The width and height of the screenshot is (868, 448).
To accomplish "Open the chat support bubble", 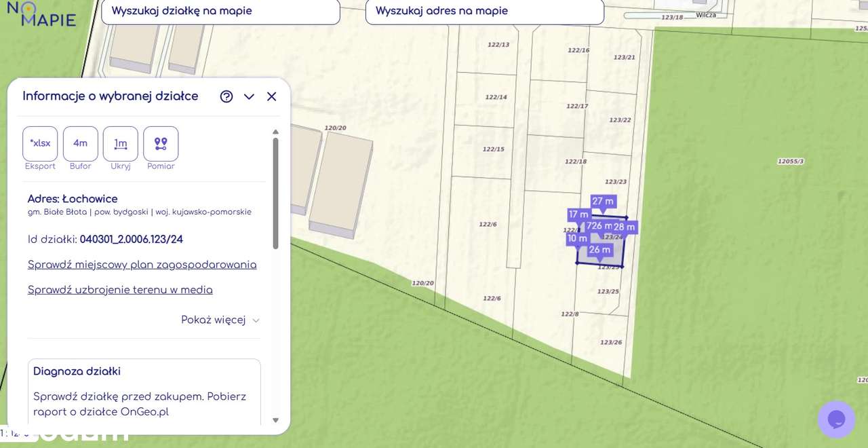I will 836,419.
